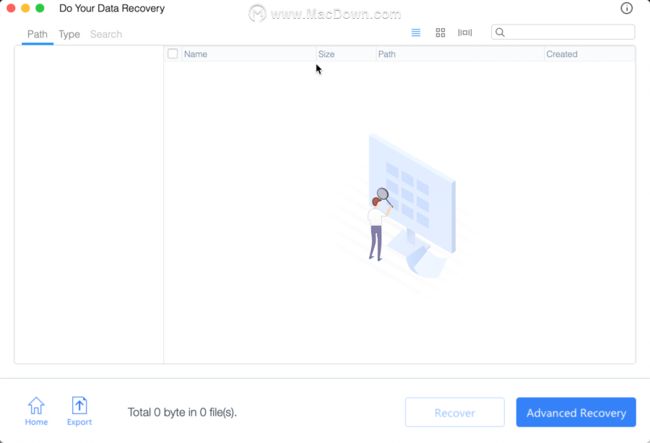
Task: Close the Do Your Data Recovery window
Action: pyautogui.click(x=11, y=8)
